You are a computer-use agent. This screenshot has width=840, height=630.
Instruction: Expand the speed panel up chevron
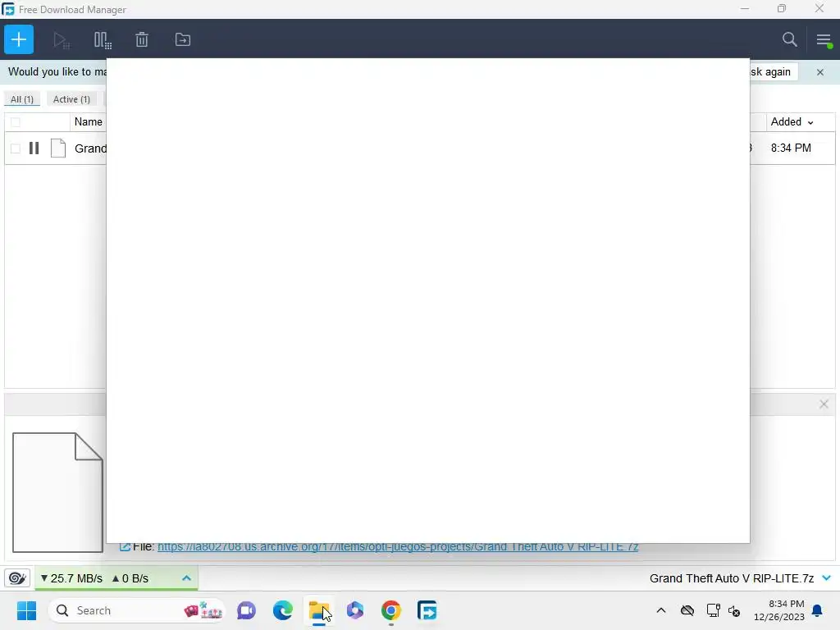pyautogui.click(x=186, y=578)
